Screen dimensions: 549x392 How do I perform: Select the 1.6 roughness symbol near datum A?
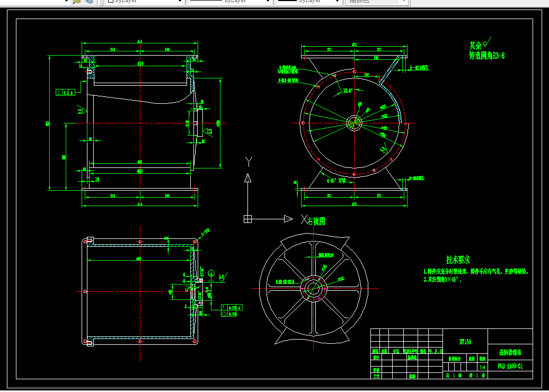pos(223,277)
